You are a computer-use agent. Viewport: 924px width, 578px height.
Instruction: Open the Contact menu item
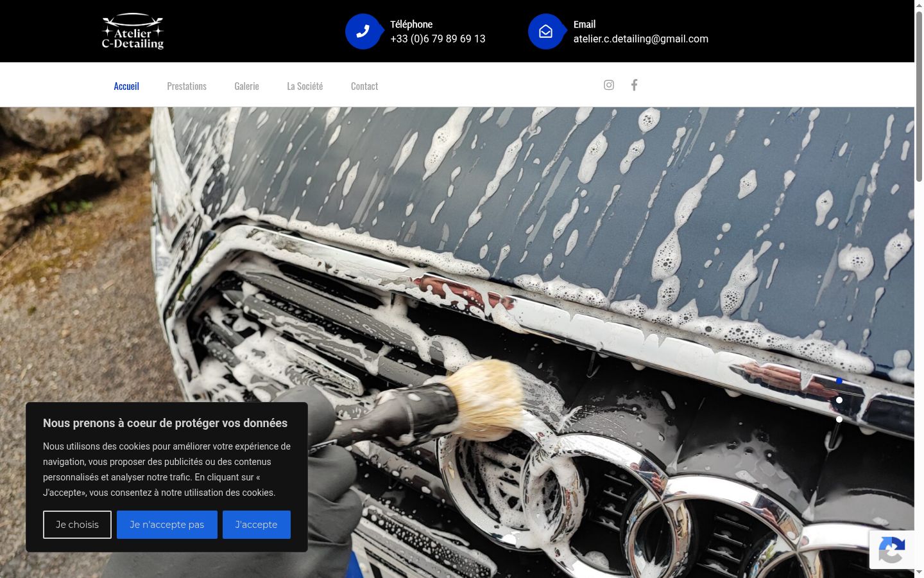(x=364, y=86)
